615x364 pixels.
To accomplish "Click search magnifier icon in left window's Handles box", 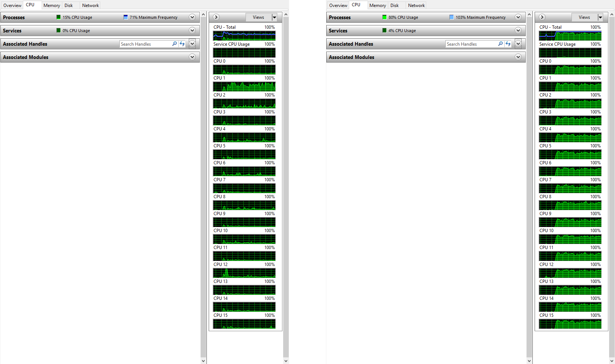I will [174, 44].
